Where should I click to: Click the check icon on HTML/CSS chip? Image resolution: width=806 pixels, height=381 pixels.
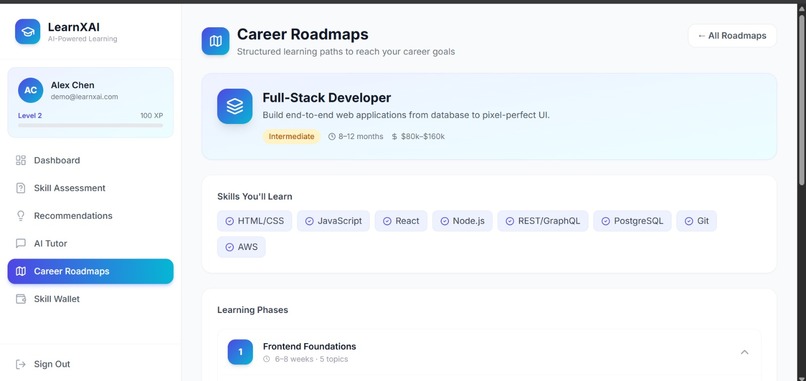[x=229, y=221]
